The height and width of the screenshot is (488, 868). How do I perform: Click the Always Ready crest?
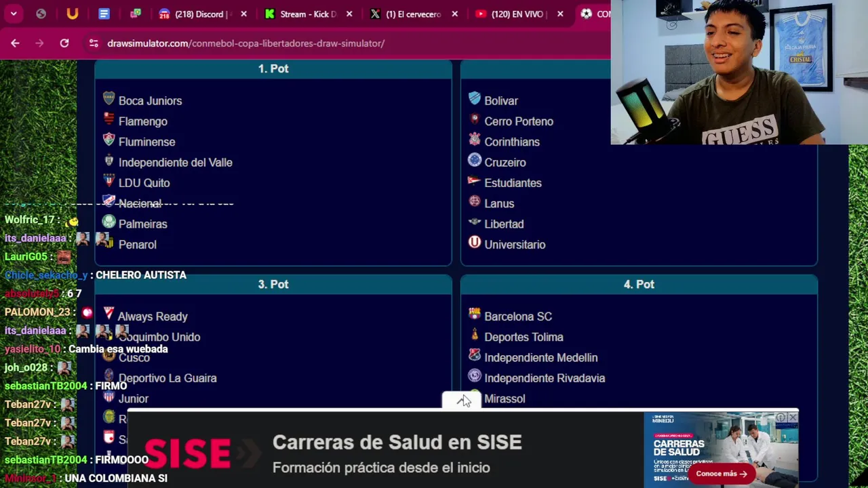108,313
